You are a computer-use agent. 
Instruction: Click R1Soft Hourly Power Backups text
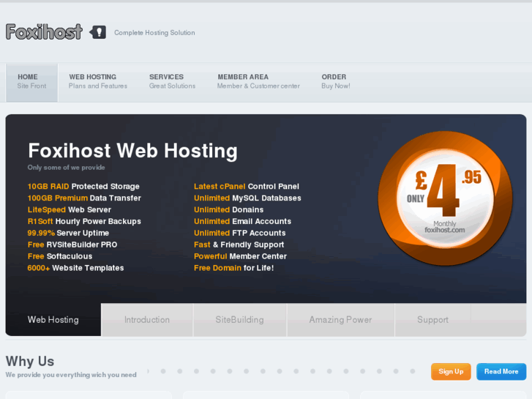pyautogui.click(x=84, y=221)
